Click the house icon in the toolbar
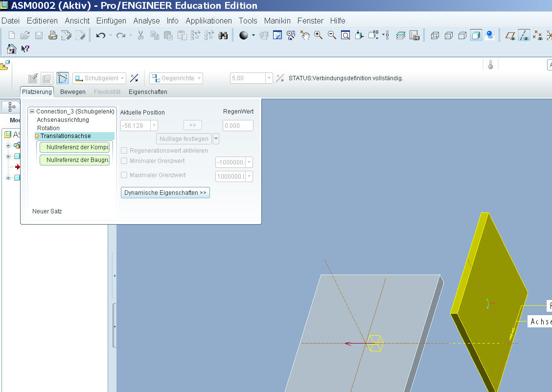Image resolution: width=552 pixels, height=392 pixels. coord(12,49)
